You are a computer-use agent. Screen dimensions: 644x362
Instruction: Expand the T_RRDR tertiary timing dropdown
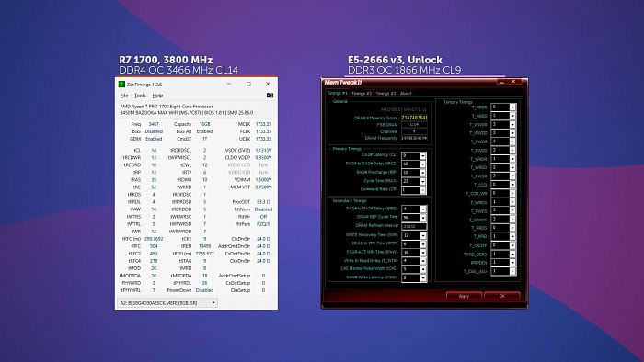(x=512, y=107)
